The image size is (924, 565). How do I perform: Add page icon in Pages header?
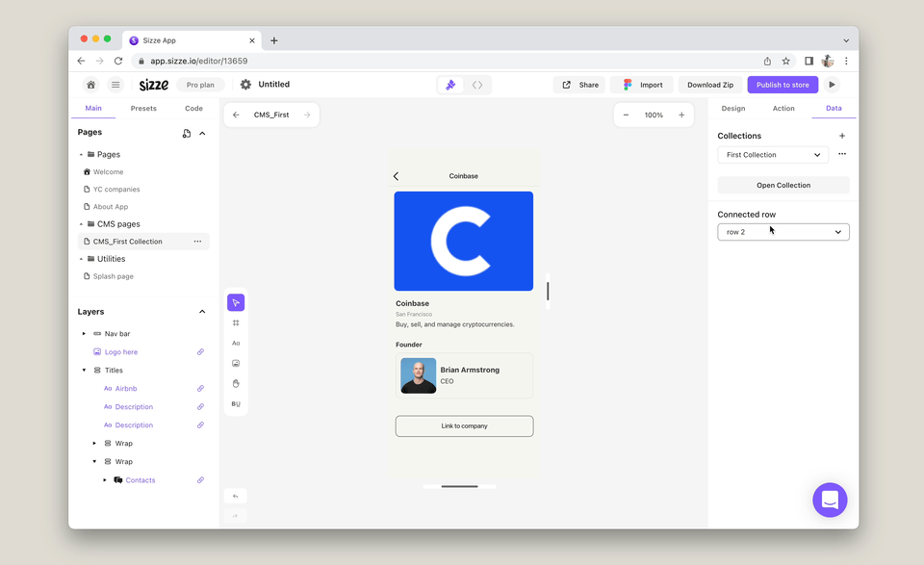[x=186, y=134]
